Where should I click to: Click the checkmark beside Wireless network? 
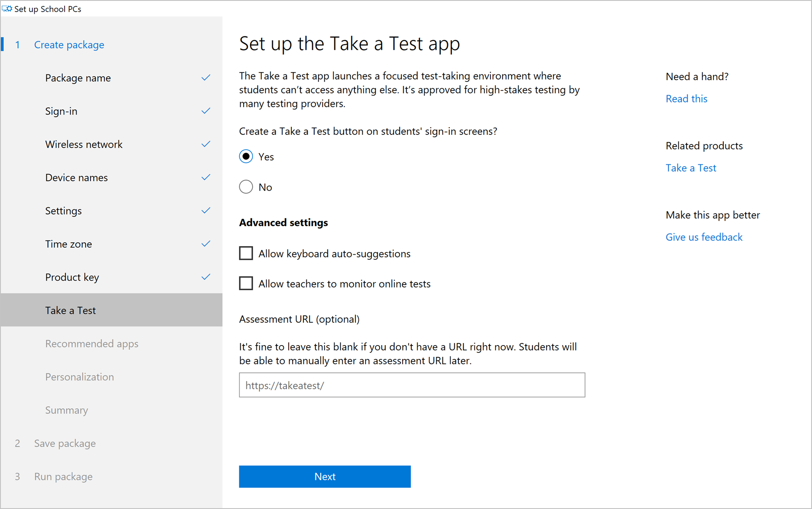(x=206, y=144)
